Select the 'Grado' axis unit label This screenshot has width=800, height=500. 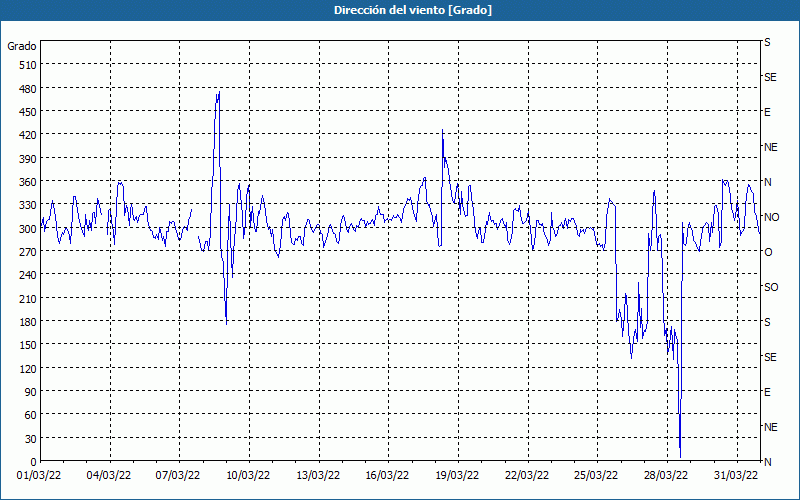[x=22, y=46]
